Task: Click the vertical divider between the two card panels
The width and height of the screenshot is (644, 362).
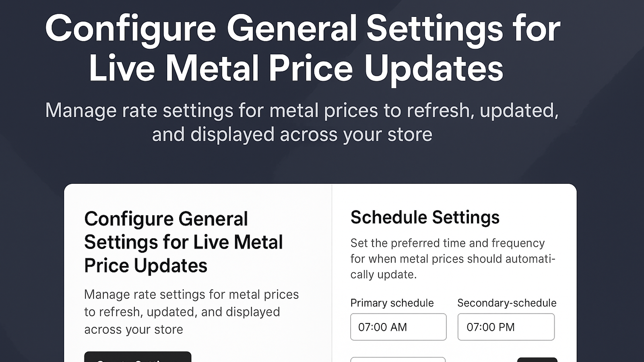Action: click(x=332, y=273)
